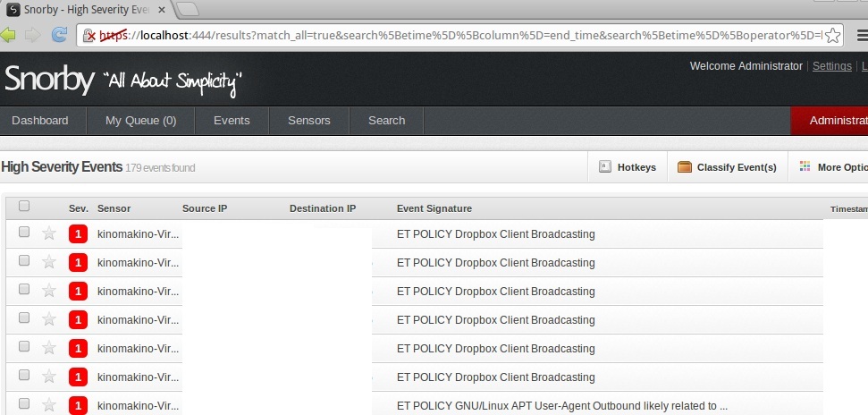Click the Classify Event(s) button
The width and height of the screenshot is (868, 415).
coord(727,167)
